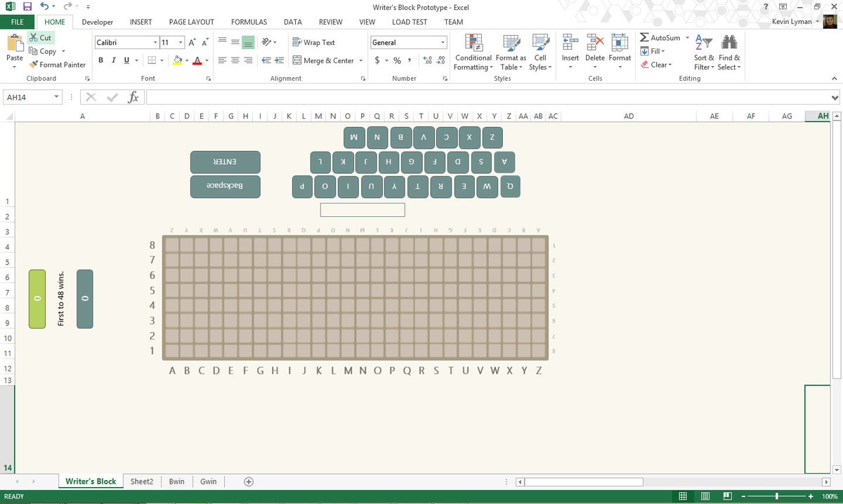Open the Name Box dropdown arrow
The image size is (843, 504).
[x=56, y=98]
